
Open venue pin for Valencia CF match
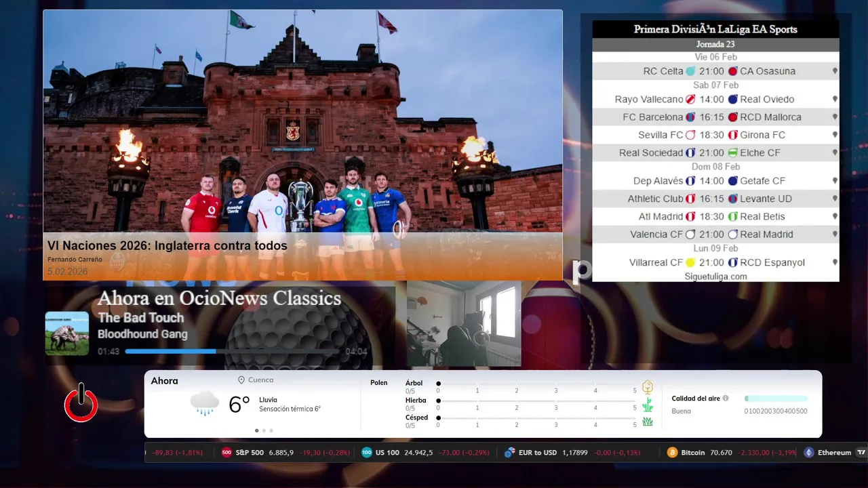tap(835, 235)
